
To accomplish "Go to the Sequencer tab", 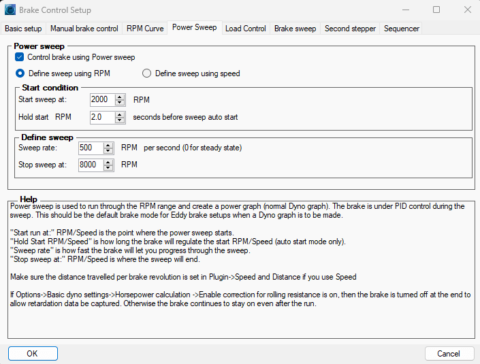I will point(401,29).
